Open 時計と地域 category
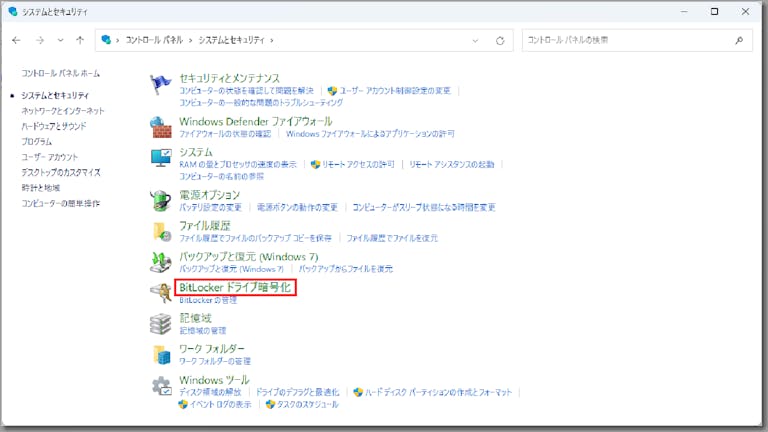Viewport: 768px width, 432px height. click(x=40, y=188)
